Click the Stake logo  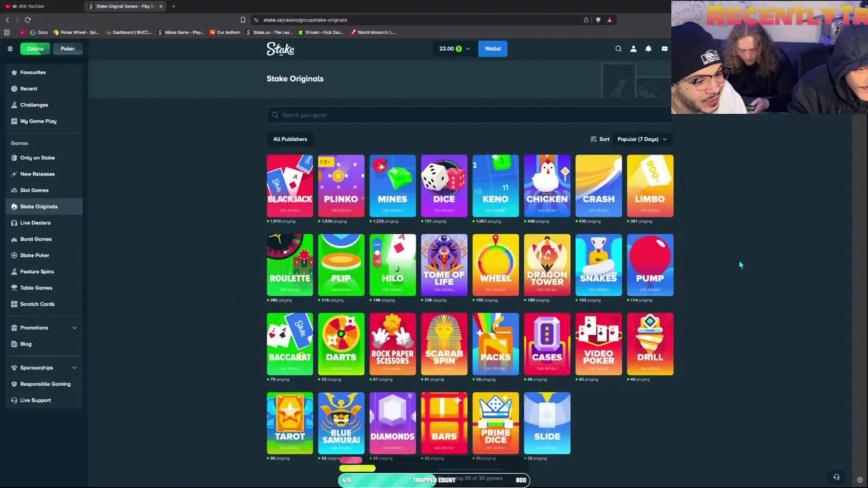(x=280, y=49)
